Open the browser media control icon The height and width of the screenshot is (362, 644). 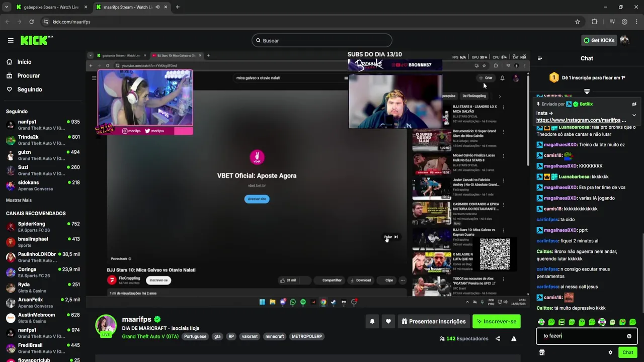click(612, 22)
